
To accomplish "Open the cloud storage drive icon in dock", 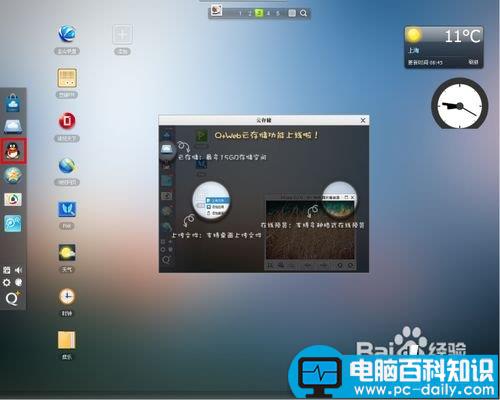I will coord(13,127).
